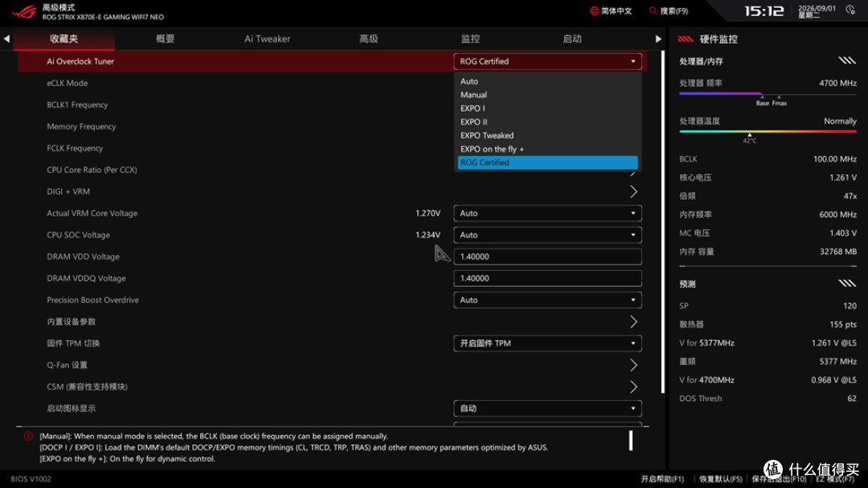Expand Q-Fan 设置 submenu arrow
Image resolution: width=868 pixels, height=488 pixels.
click(633, 365)
